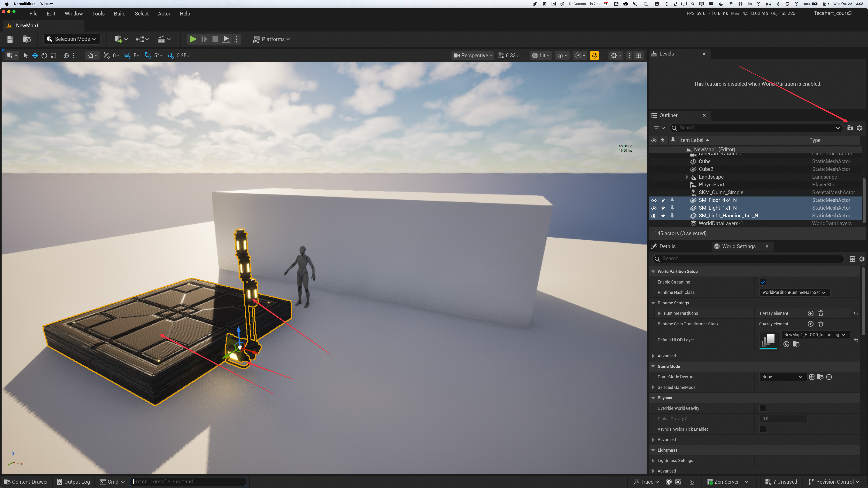Open the Output Log

pos(73,482)
